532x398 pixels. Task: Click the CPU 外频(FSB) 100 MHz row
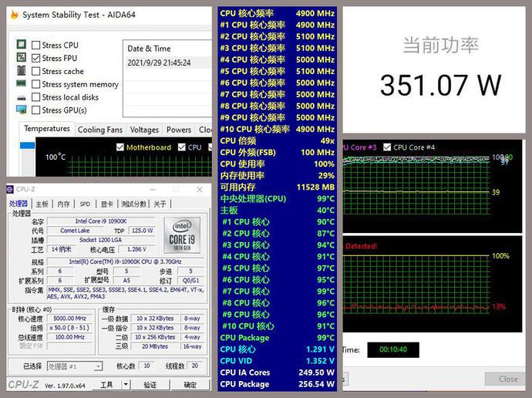pos(278,152)
